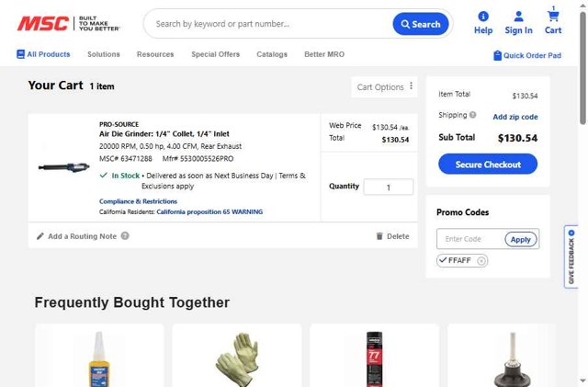Open the shopping Cart icon

tap(553, 15)
